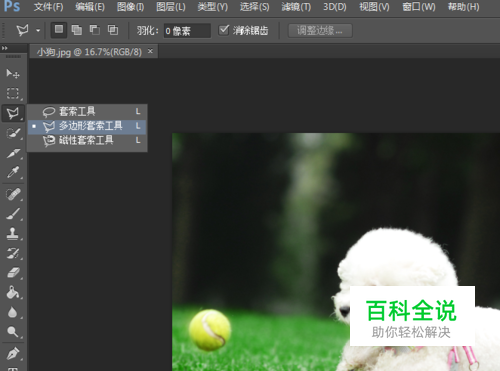Open the 编辑(E) menu
This screenshot has width=500, height=371.
click(x=90, y=7)
